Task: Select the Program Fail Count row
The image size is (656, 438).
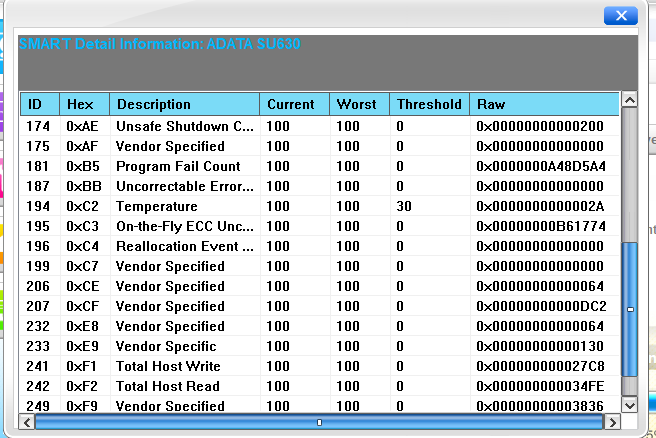Action: [320, 166]
